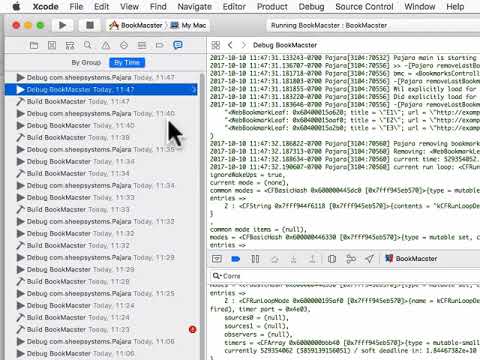Image resolution: width=480 pixels, height=360 pixels.
Task: Open the Xcode menu
Action: (46, 6)
